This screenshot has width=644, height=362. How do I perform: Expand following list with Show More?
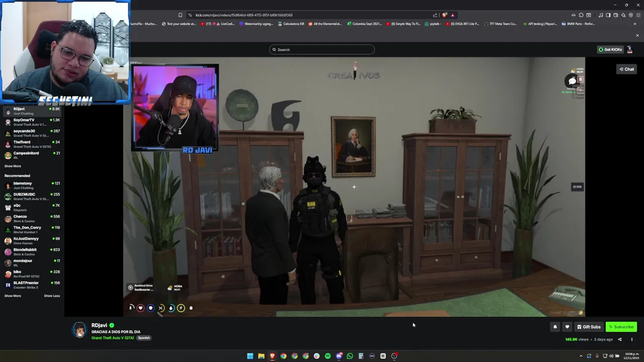point(13,166)
